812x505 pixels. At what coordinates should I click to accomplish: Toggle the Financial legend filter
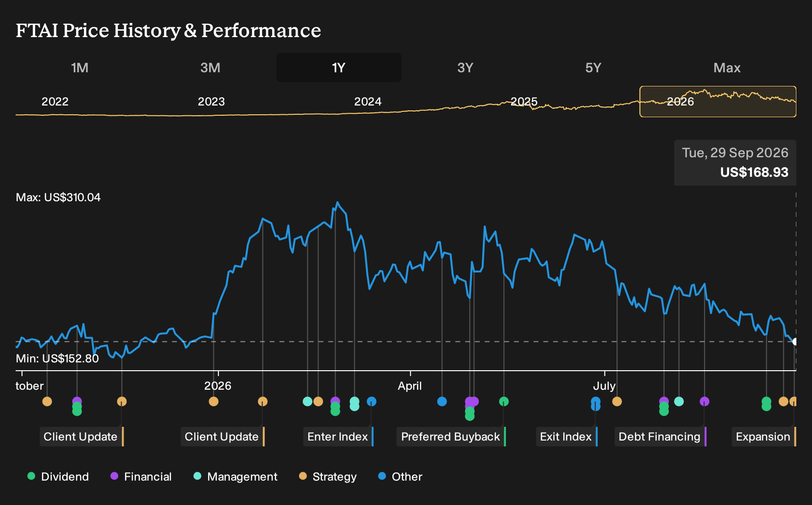[141, 477]
